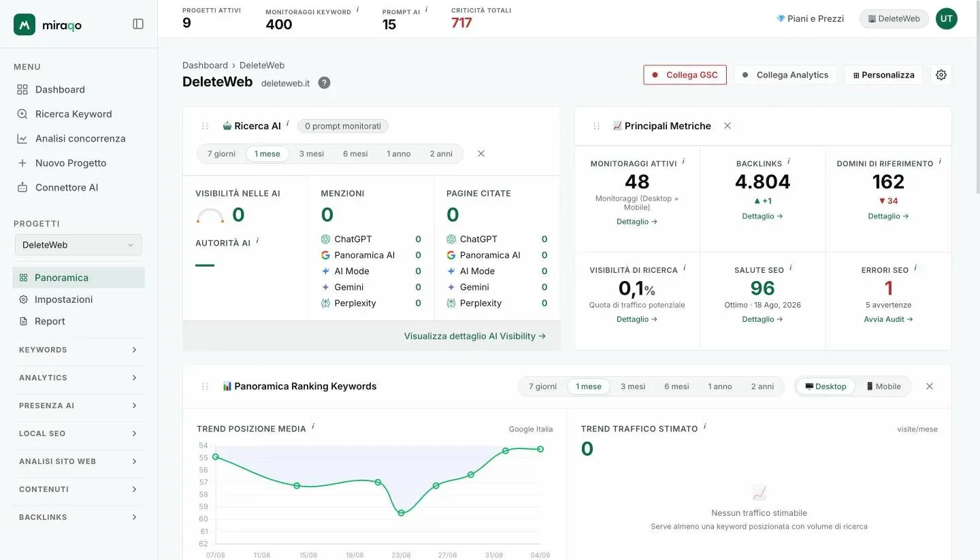Click the info icon next to Errori SEO
980x560 pixels.
(915, 269)
